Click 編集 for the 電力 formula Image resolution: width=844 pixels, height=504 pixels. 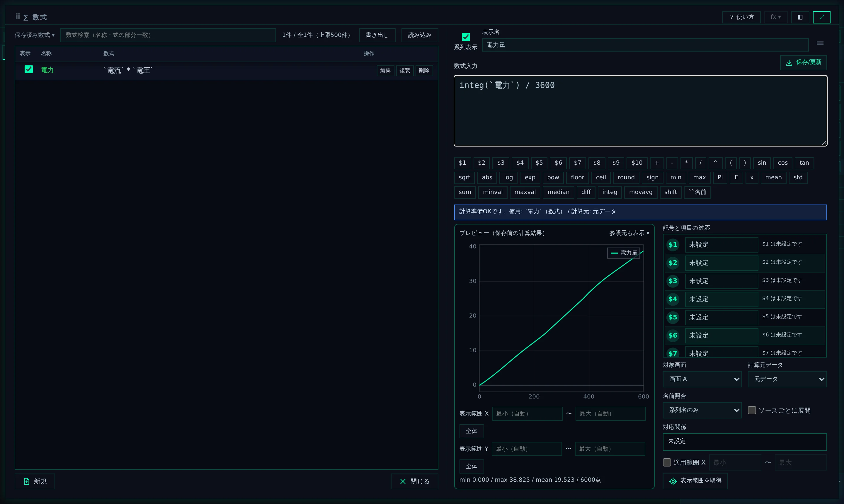[385, 70]
